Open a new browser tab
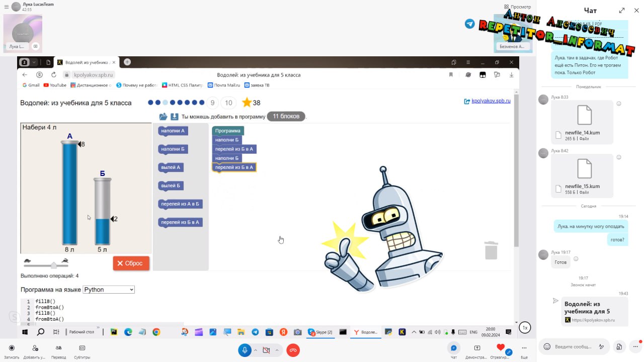The height and width of the screenshot is (362, 644). tap(127, 62)
